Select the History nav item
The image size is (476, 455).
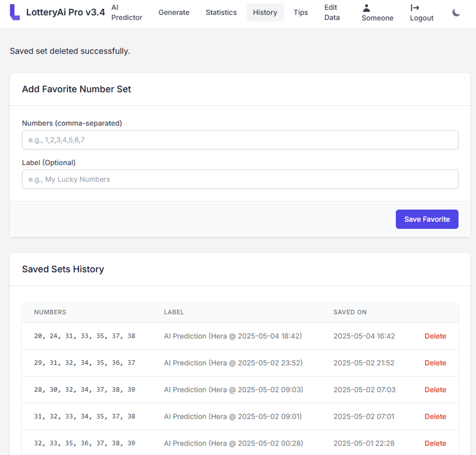265,12
